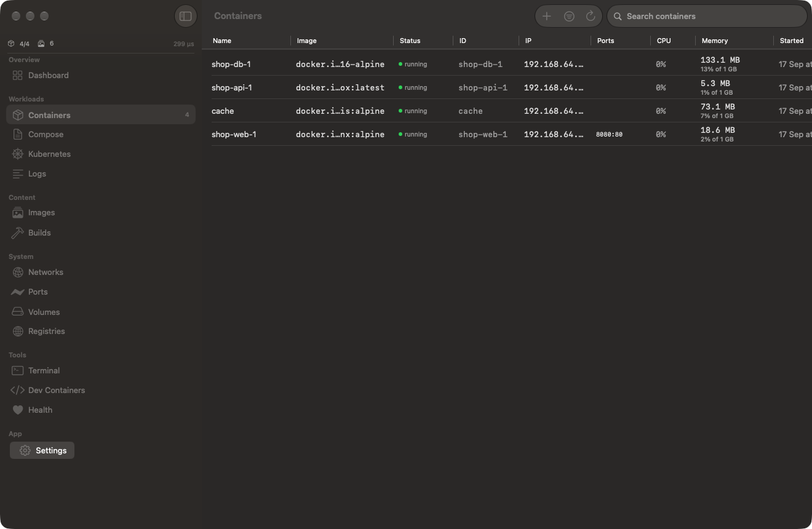Sort by the Started column header
This screenshot has height=529, width=812.
pos(792,41)
